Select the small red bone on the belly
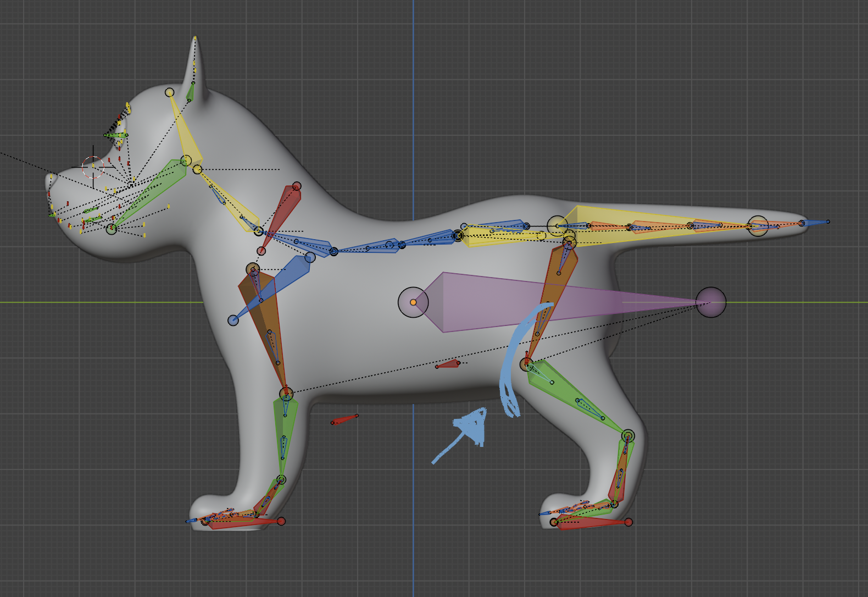 click(448, 364)
